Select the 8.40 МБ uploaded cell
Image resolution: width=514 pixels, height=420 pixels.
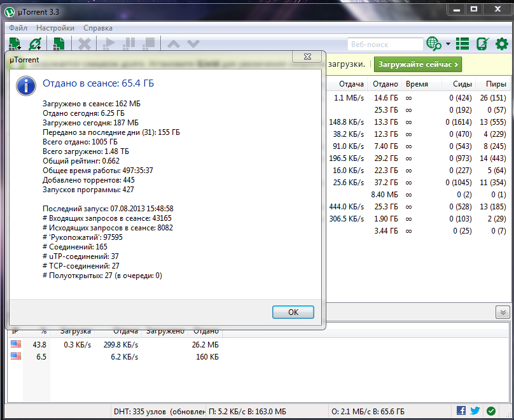point(384,195)
